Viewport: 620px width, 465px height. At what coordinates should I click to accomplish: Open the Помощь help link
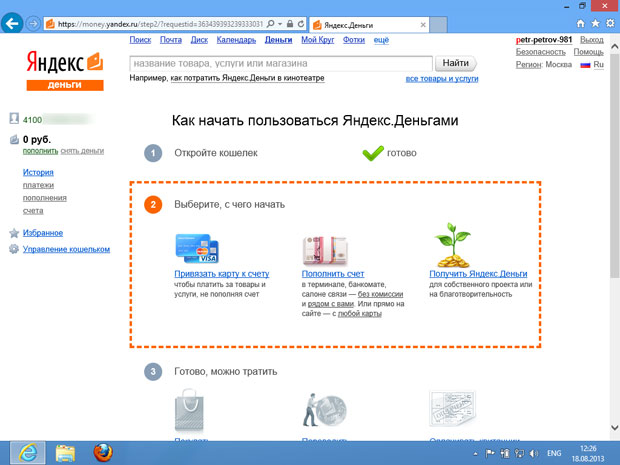coord(589,52)
